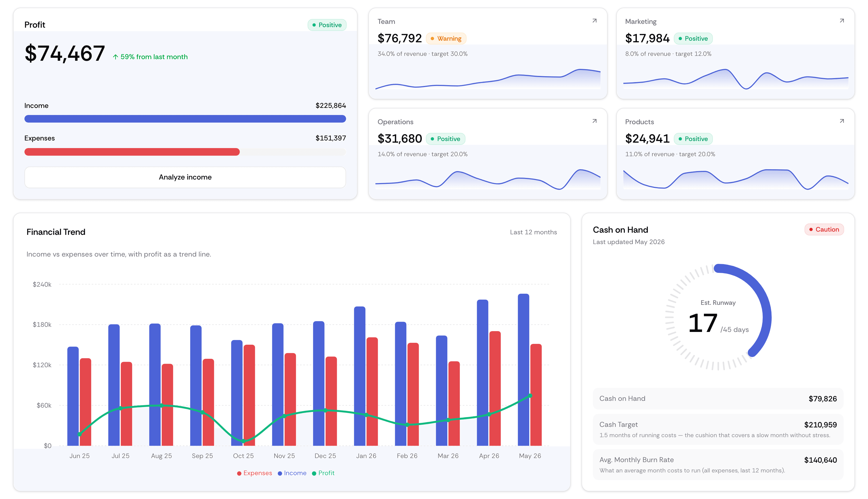Screen dimensions: 868x499
Task: Click the Jun 25 blue income bar
Action: (73, 396)
